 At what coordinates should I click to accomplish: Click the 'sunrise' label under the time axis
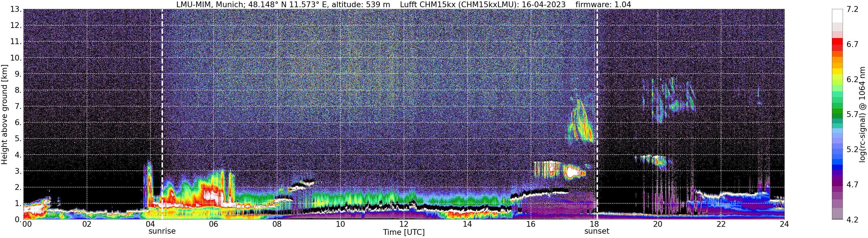162,231
